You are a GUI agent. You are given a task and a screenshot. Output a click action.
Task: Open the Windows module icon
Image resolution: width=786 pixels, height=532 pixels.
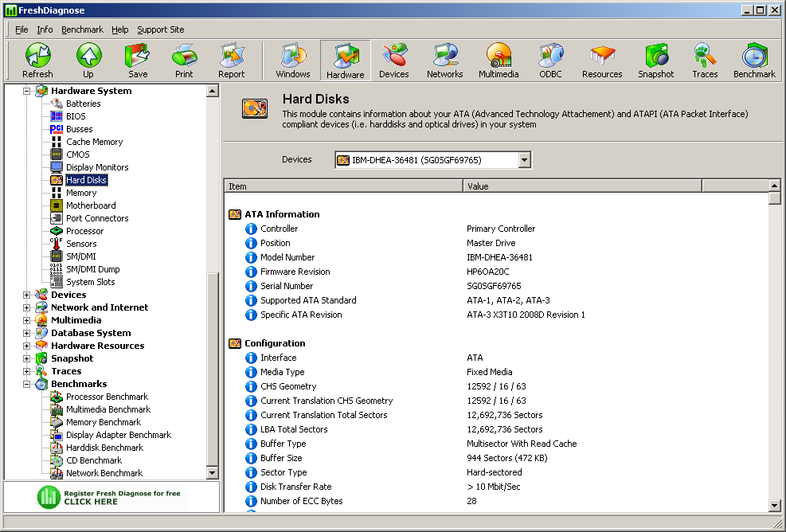tap(293, 61)
